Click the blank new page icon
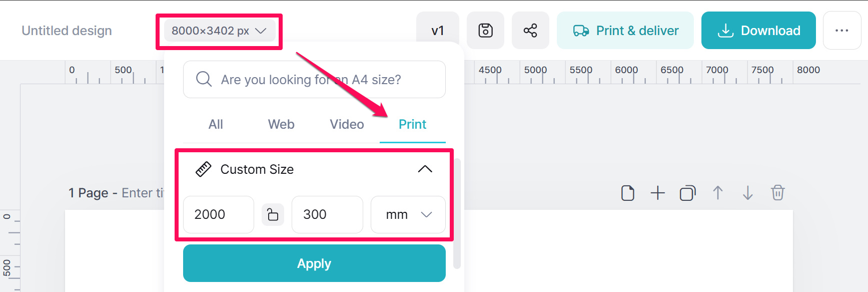Image resolution: width=868 pixels, height=292 pixels. (x=627, y=193)
